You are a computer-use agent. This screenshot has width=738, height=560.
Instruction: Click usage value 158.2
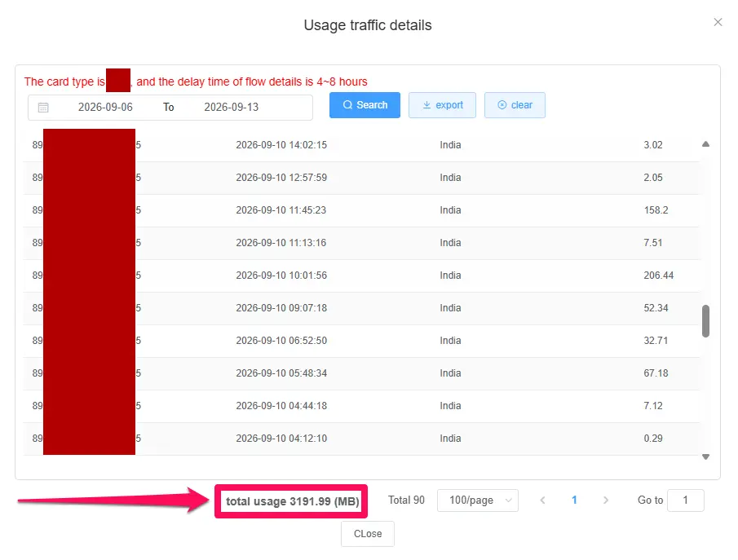pos(656,209)
